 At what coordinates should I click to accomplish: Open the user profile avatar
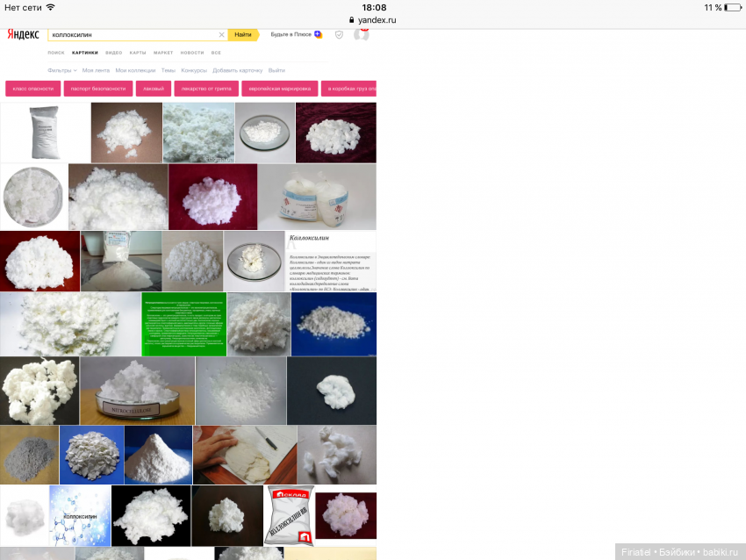361,34
